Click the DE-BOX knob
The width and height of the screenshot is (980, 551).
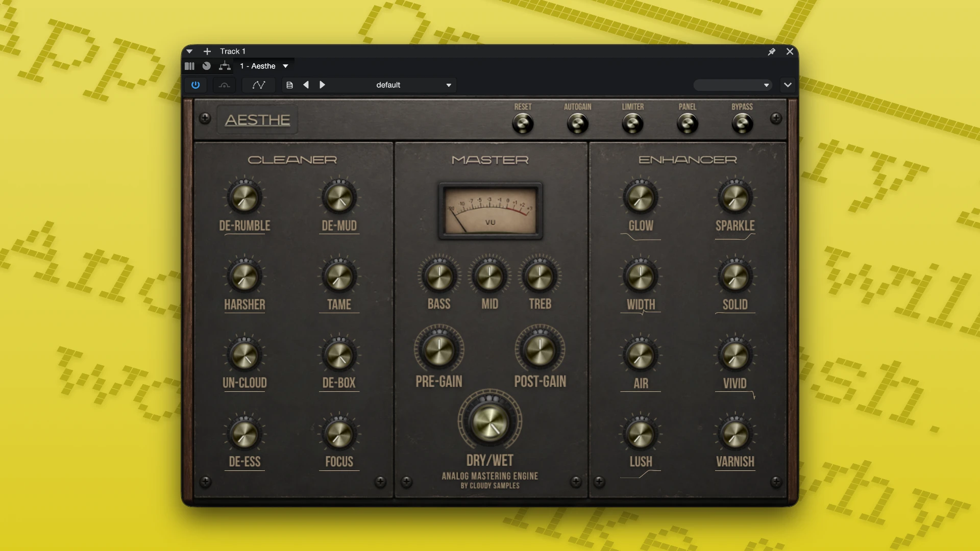[339, 355]
